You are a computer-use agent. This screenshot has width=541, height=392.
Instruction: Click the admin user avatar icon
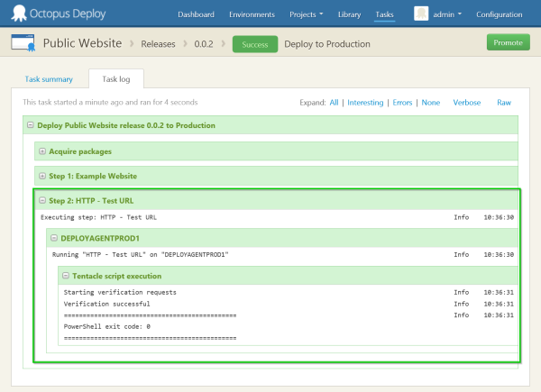coord(421,14)
